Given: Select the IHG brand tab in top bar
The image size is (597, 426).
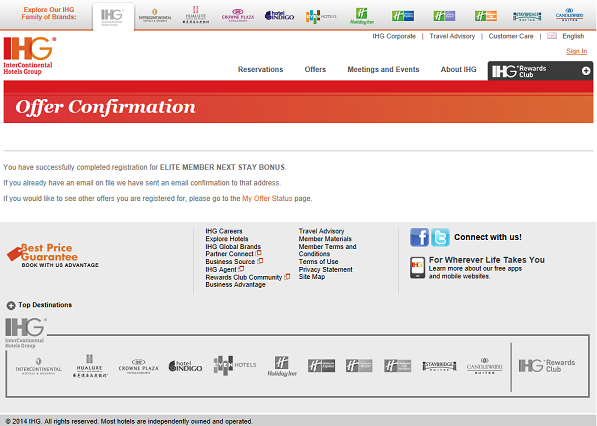Looking at the screenshot, I should coord(113,17).
